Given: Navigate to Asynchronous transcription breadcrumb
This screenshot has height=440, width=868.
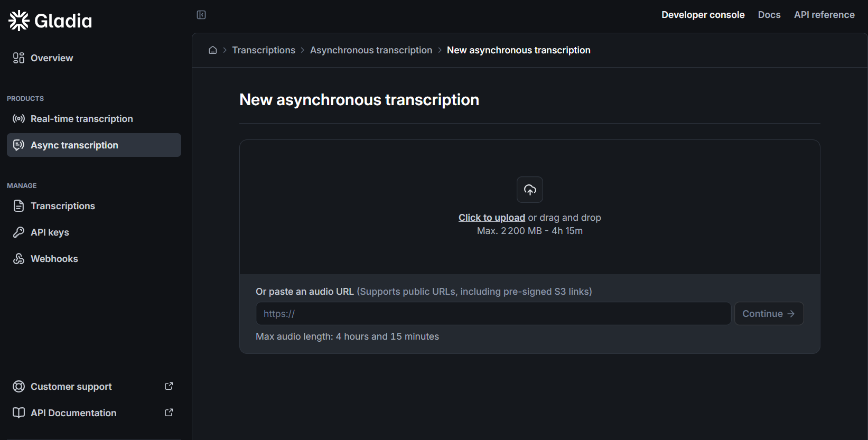Looking at the screenshot, I should (x=371, y=50).
